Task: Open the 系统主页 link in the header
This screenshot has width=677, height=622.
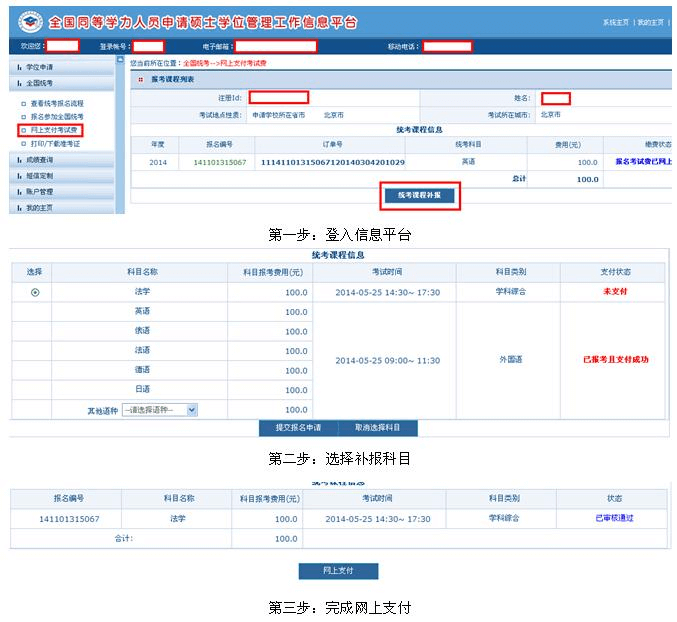Action: [616, 23]
